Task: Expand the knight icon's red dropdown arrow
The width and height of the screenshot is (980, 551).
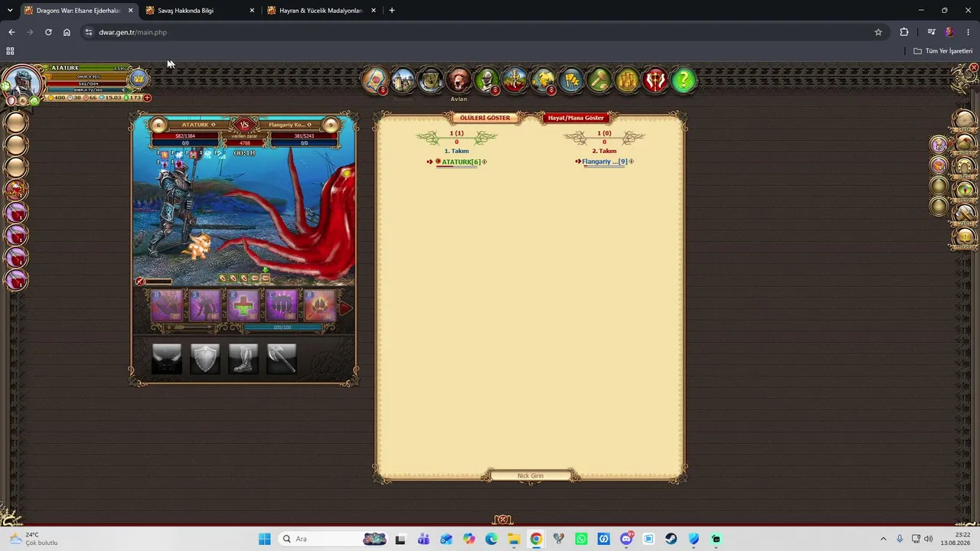Action: (495, 90)
